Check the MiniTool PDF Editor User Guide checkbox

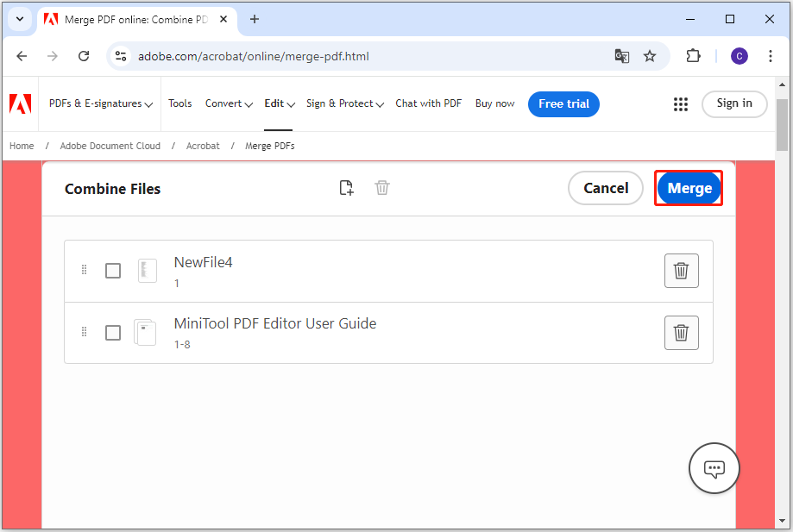113,333
